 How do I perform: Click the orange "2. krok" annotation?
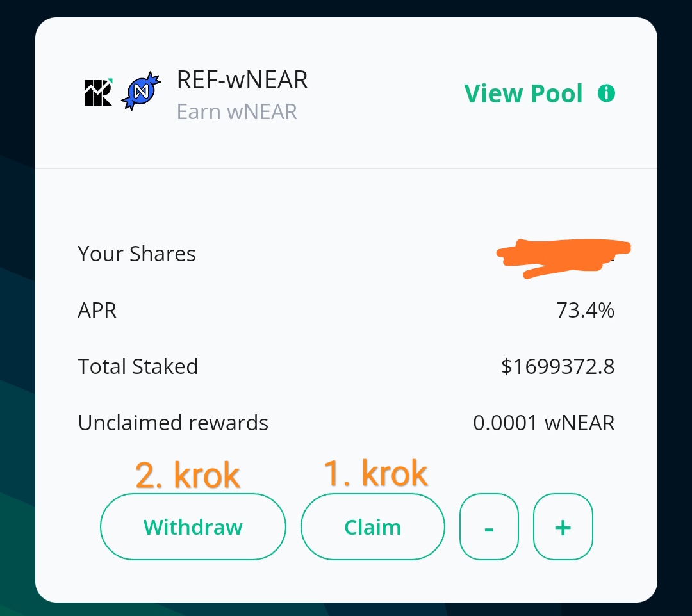coord(188,476)
